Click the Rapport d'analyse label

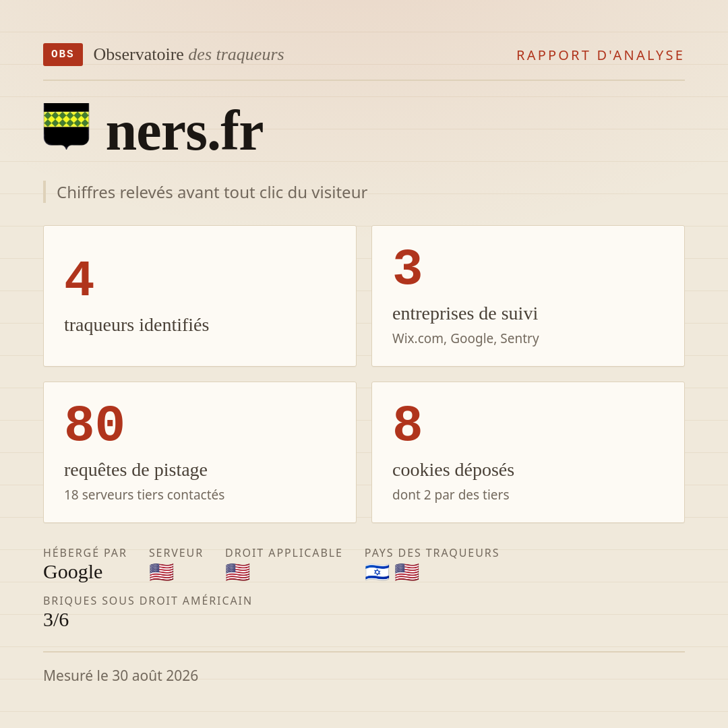coord(601,55)
